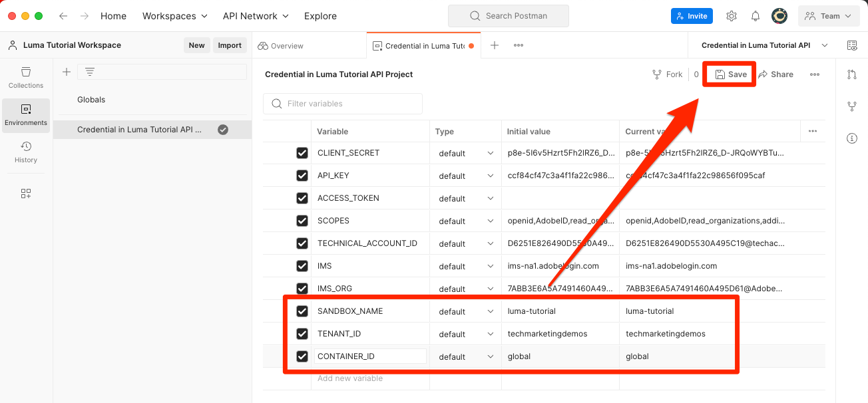Open type dropdown for SANDBOX_NAME
Image resolution: width=868 pixels, height=403 pixels.
pyautogui.click(x=466, y=311)
